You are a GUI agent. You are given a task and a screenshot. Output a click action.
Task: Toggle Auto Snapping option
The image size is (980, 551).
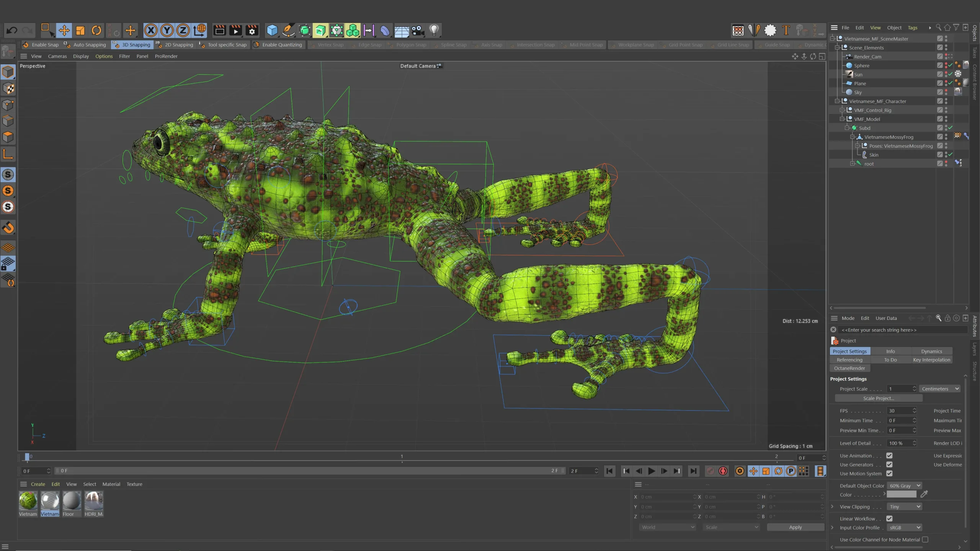click(85, 45)
